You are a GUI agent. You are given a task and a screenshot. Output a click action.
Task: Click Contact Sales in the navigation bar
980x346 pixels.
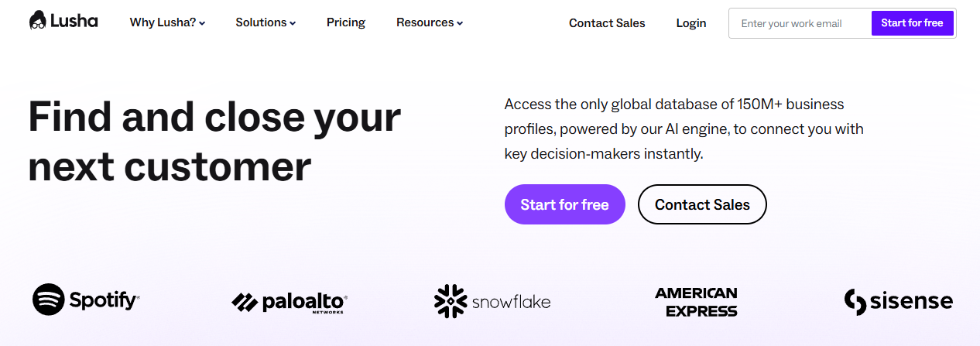point(607,23)
